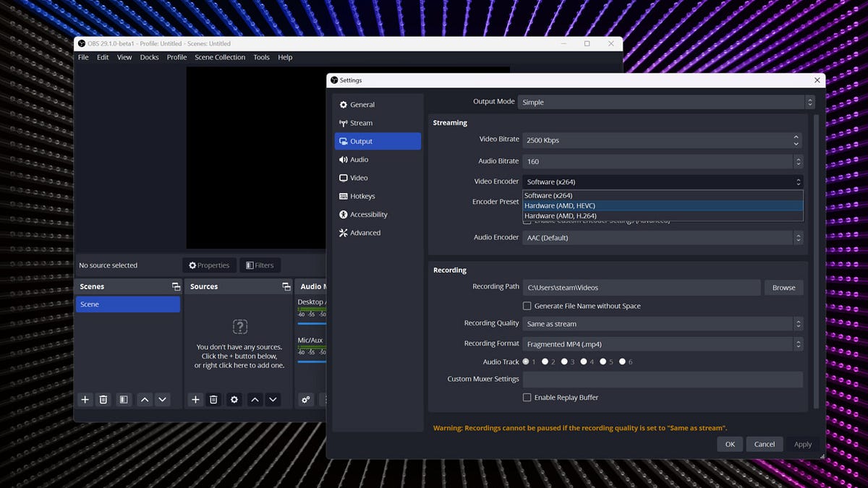Enable Generate File Name without Space
The width and height of the screenshot is (868, 488).
(527, 306)
